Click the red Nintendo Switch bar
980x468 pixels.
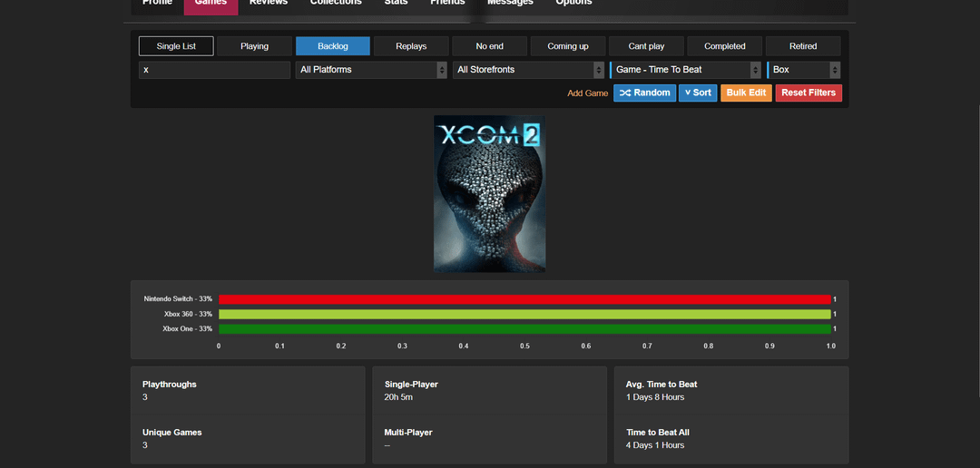click(524, 299)
